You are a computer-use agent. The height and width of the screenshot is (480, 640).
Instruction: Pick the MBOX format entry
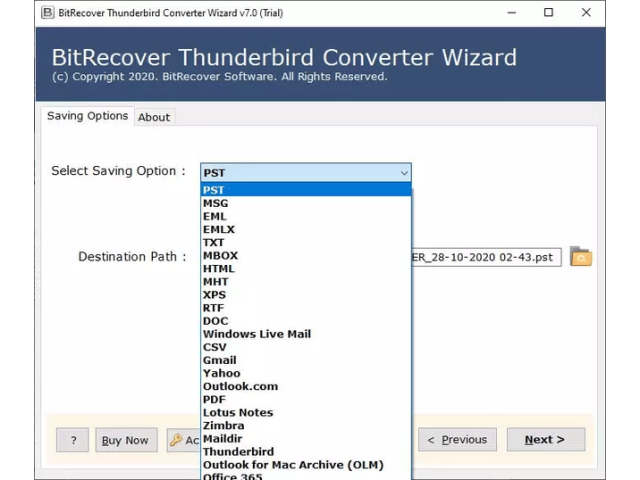220,255
